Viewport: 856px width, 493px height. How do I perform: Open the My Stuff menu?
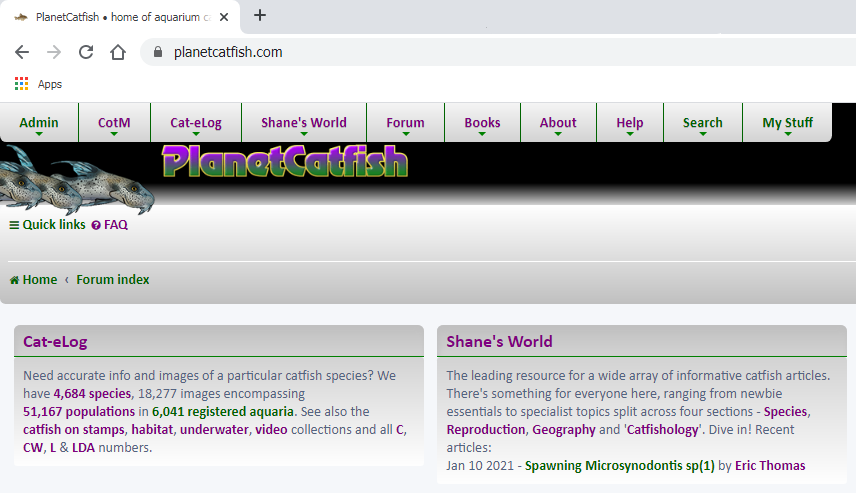tap(788, 123)
